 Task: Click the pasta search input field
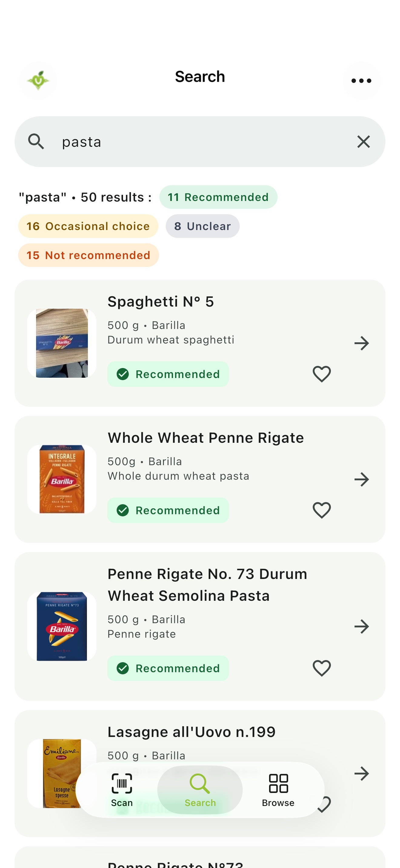click(200, 142)
